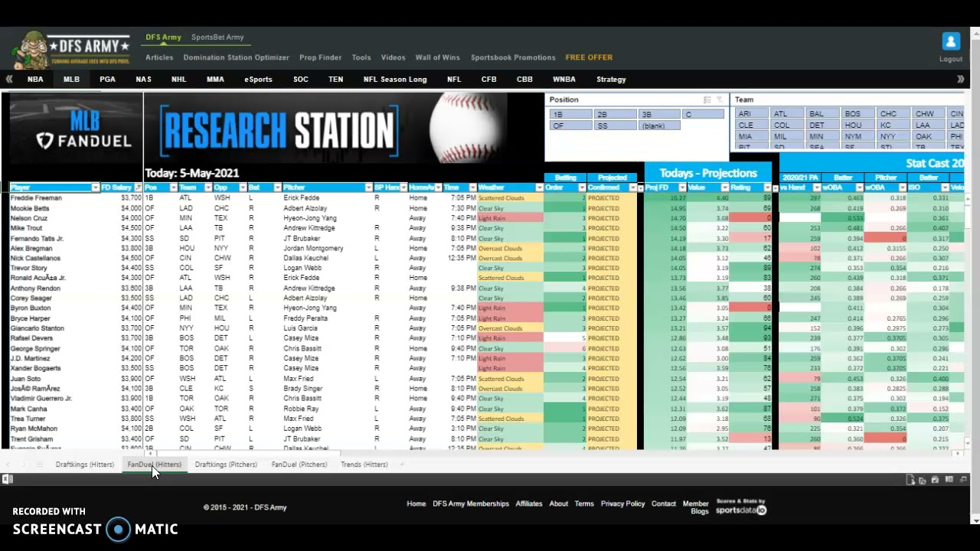Select the Vladimir Guerrero Jr. player cell
The width and height of the screenshot is (980, 551).
[54, 398]
